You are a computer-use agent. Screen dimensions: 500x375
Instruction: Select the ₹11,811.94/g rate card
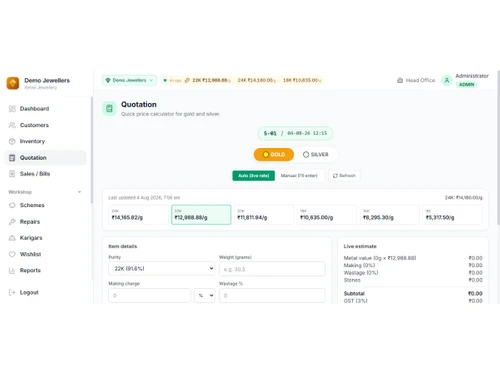(x=264, y=215)
